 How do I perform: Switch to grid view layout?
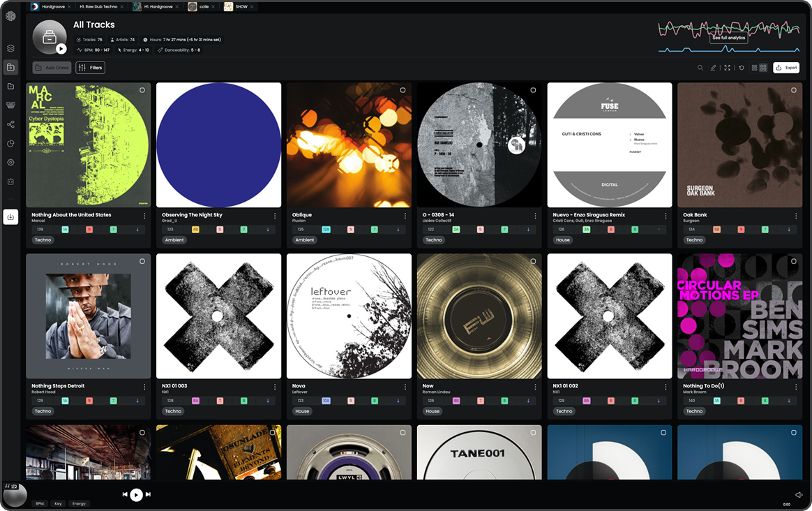point(762,68)
